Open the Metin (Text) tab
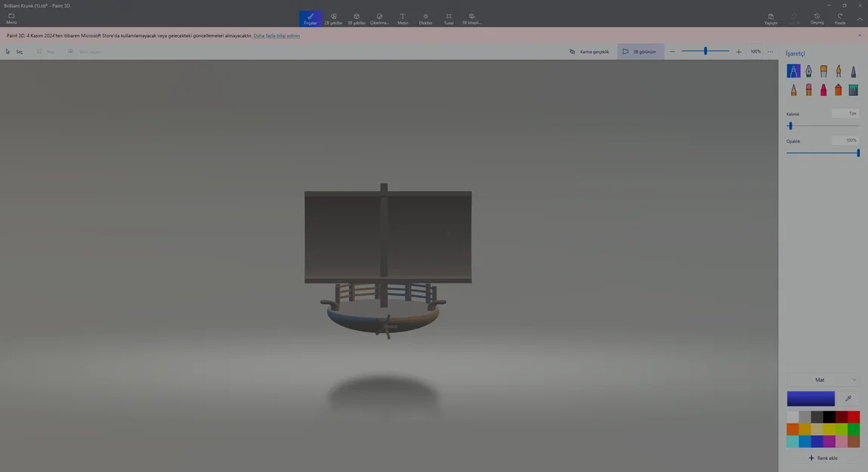The image size is (868, 472). coord(403,19)
